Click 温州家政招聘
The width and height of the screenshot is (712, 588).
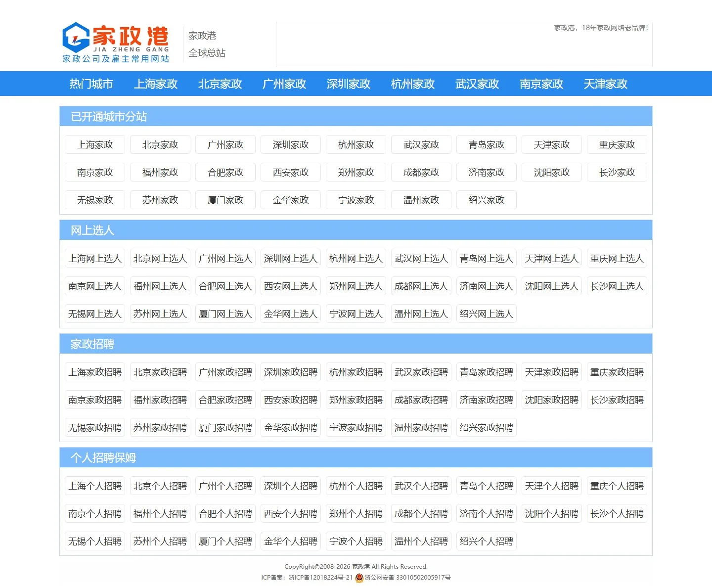421,427
